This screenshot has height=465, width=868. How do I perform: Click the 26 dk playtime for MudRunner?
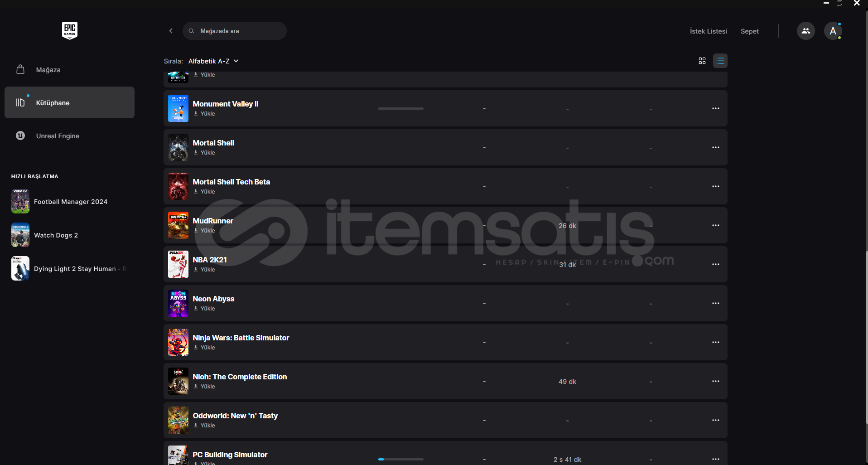pyautogui.click(x=567, y=226)
